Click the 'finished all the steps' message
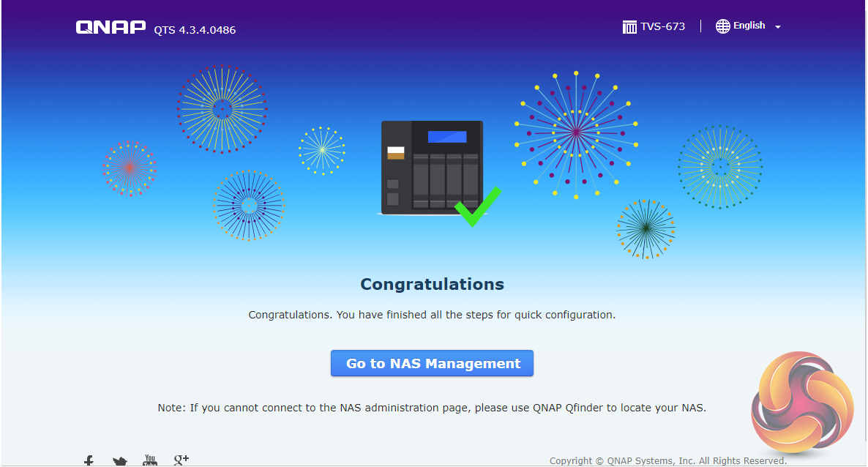The image size is (868, 467). coord(432,315)
